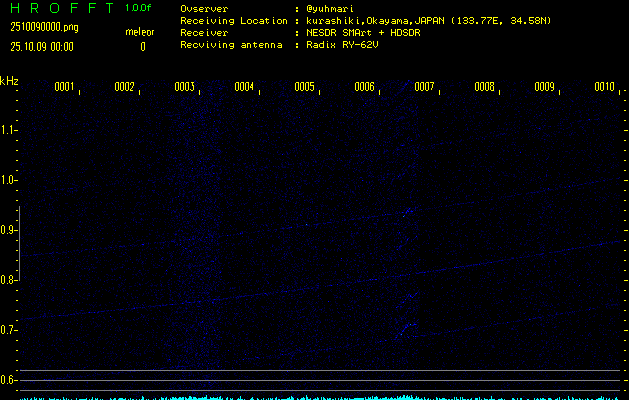Click the 0.7 frequency axis label
Viewport: 629px width, 400px height.
click(x=9, y=330)
